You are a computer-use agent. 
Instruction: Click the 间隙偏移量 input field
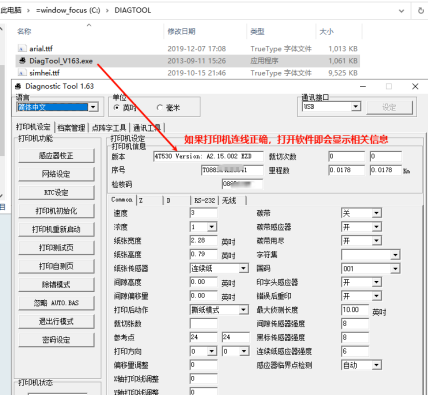pyautogui.click(x=203, y=296)
